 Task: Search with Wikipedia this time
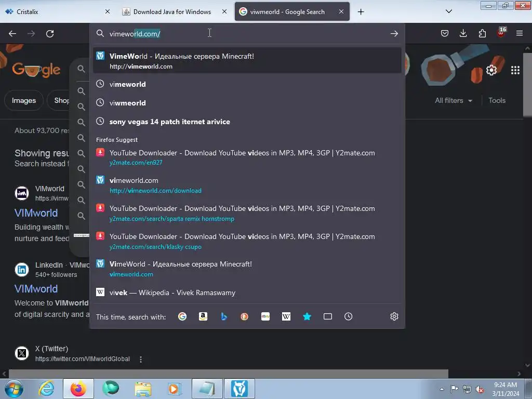[x=286, y=316]
